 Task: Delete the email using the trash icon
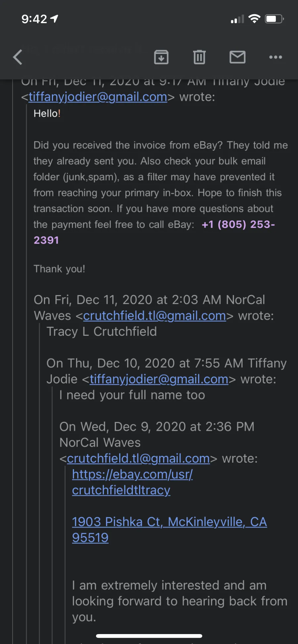click(199, 57)
